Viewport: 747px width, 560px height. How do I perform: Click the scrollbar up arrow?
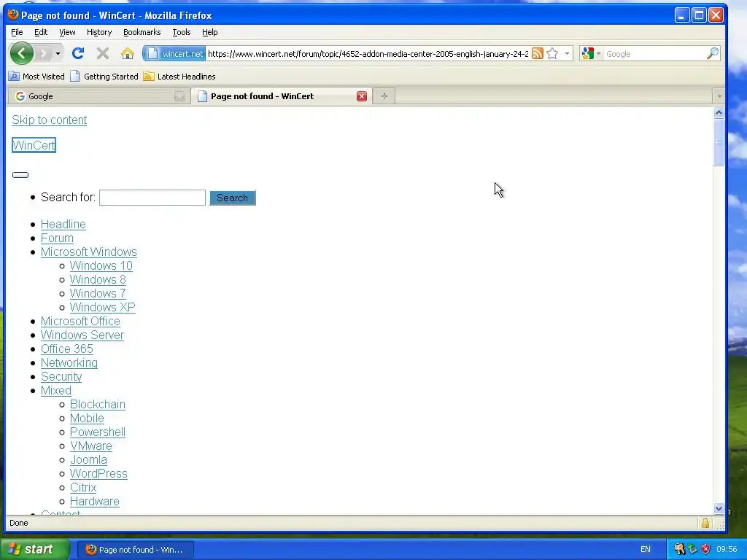(x=719, y=113)
